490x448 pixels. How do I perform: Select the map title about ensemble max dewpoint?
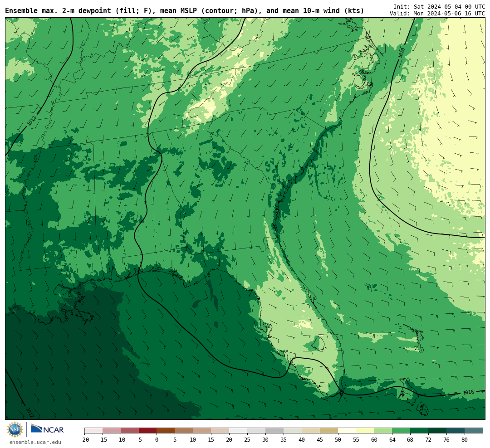click(x=184, y=11)
